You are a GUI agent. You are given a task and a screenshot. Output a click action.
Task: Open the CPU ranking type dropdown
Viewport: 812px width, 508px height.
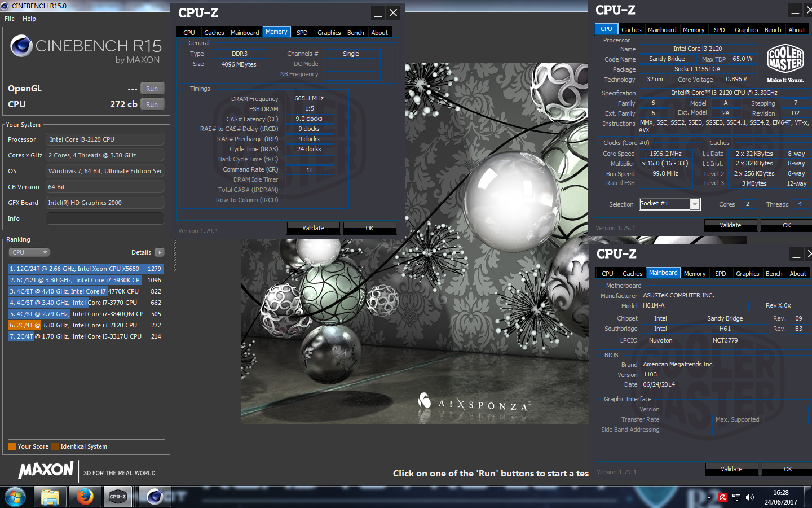(29, 252)
